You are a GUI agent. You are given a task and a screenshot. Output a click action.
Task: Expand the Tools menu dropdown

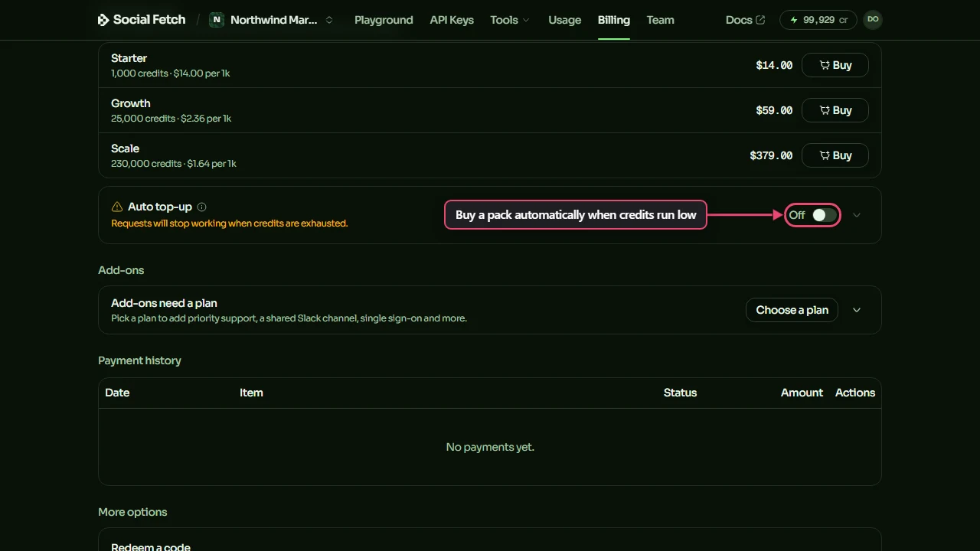510,20
